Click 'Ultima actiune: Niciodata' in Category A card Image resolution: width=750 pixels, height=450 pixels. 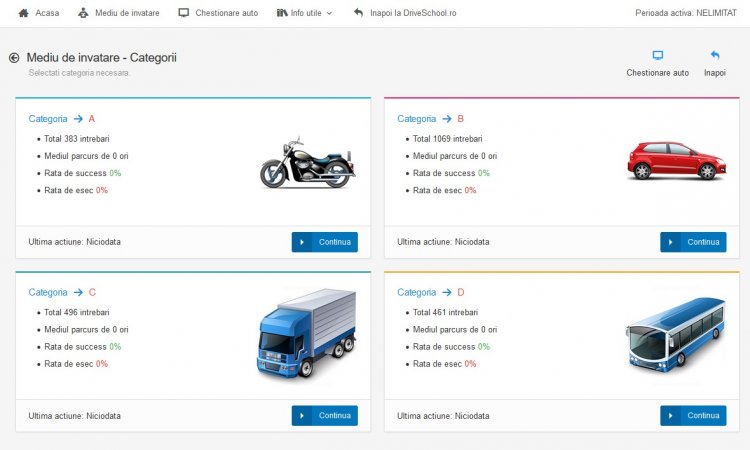[75, 242]
